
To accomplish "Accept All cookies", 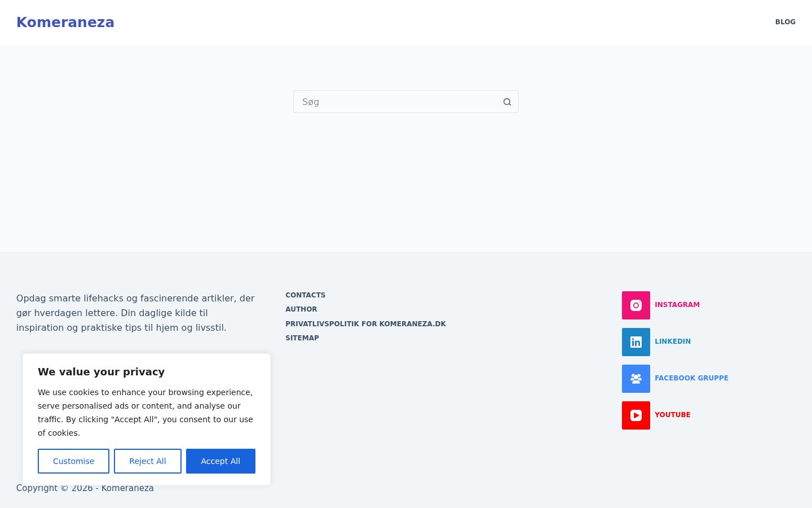I will (x=220, y=461).
